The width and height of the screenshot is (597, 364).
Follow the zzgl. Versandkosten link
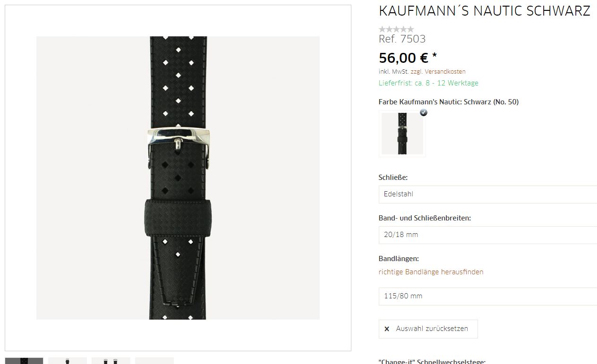[438, 72]
